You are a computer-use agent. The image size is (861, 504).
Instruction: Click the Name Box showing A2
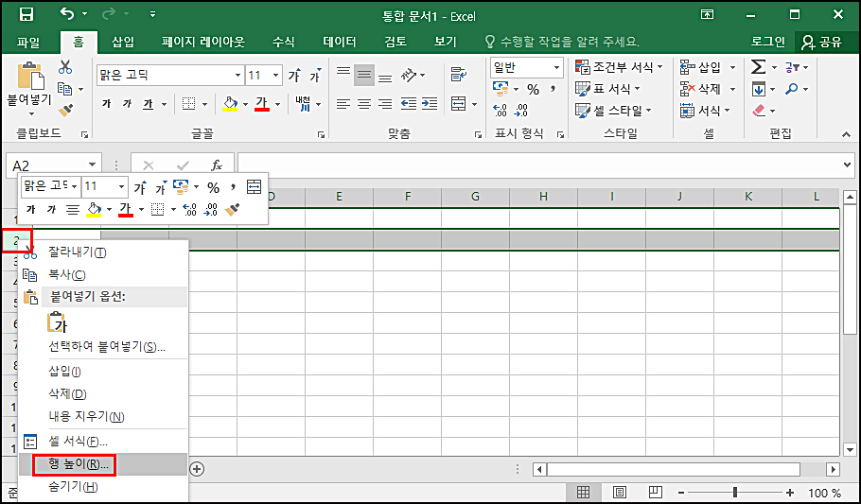pos(53,165)
